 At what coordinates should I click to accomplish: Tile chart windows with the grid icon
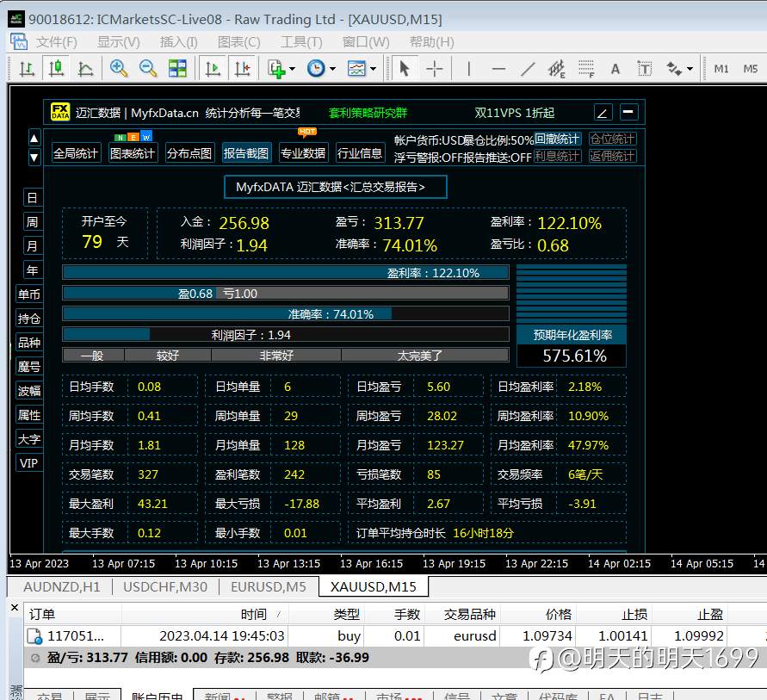click(177, 69)
